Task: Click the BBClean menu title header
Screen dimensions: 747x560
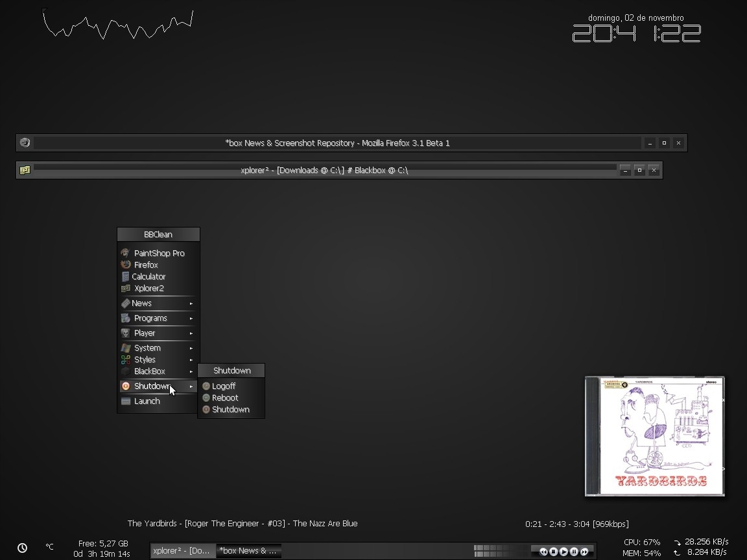Action: coord(159,234)
